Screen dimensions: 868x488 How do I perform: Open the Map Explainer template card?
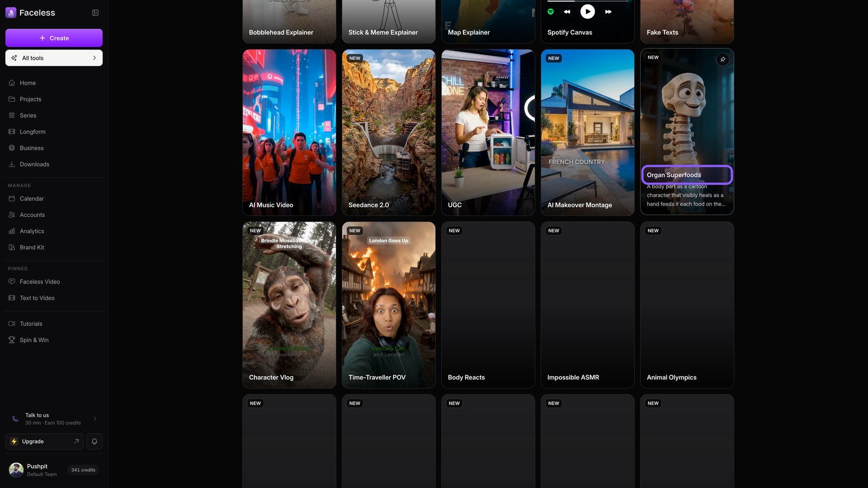coord(488,22)
